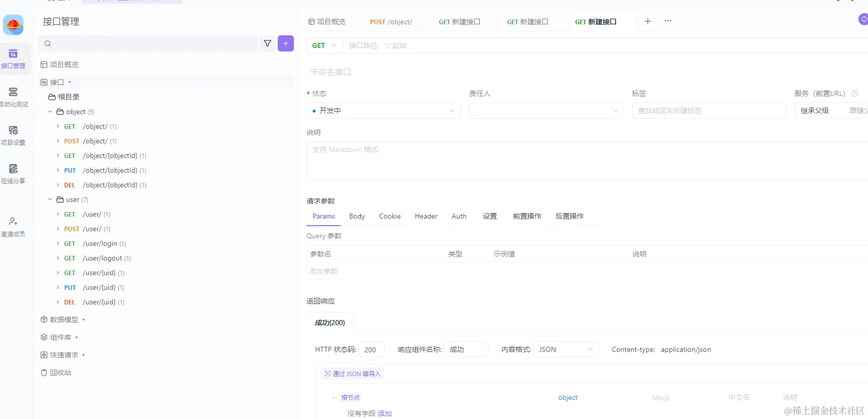The image size is (868, 419).
Task: Switch to the 项目概览 tab
Action: [327, 22]
